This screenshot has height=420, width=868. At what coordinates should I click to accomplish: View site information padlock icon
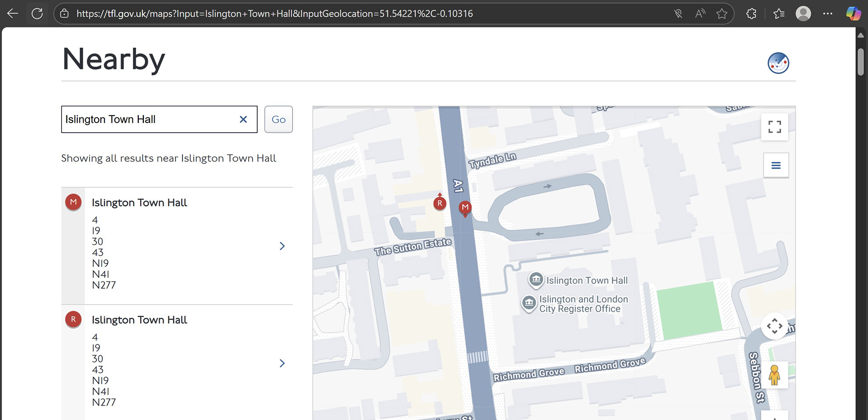(x=65, y=14)
